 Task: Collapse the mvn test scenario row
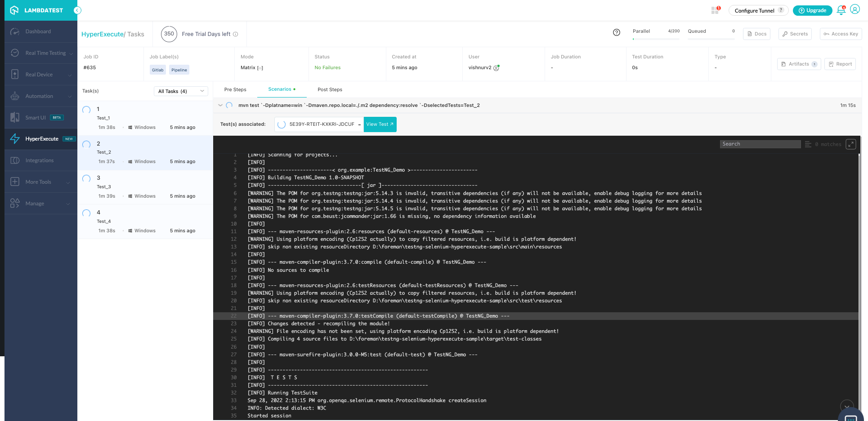click(220, 106)
